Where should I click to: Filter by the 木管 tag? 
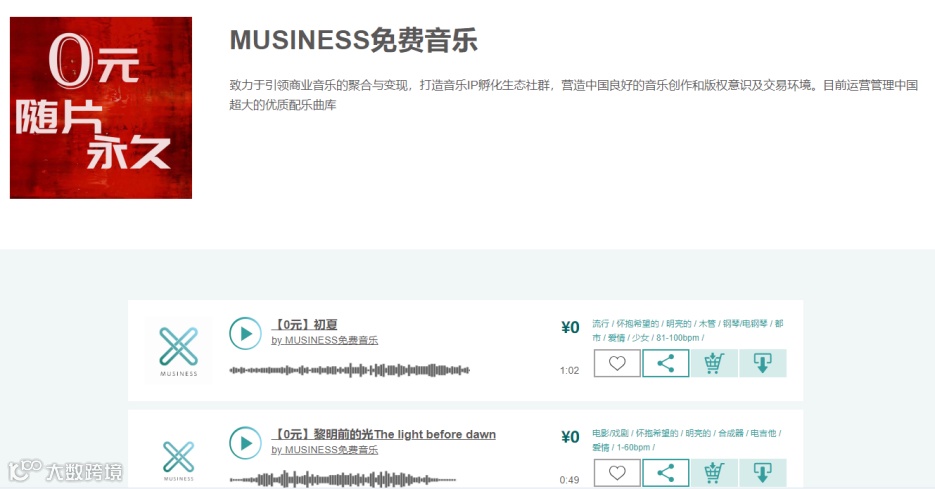(707, 323)
